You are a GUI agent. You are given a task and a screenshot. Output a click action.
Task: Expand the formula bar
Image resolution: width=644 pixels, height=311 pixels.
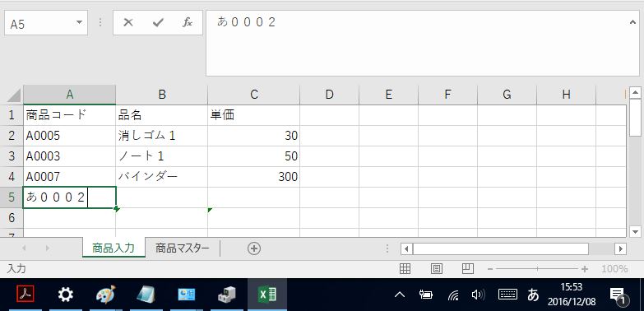(x=632, y=22)
